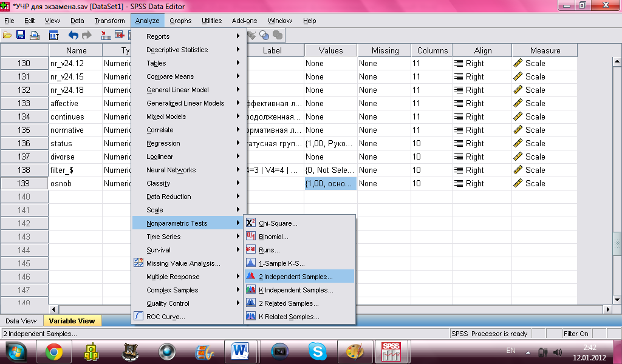622x364 pixels.
Task: Show hidden system tray icons
Action: 528,352
